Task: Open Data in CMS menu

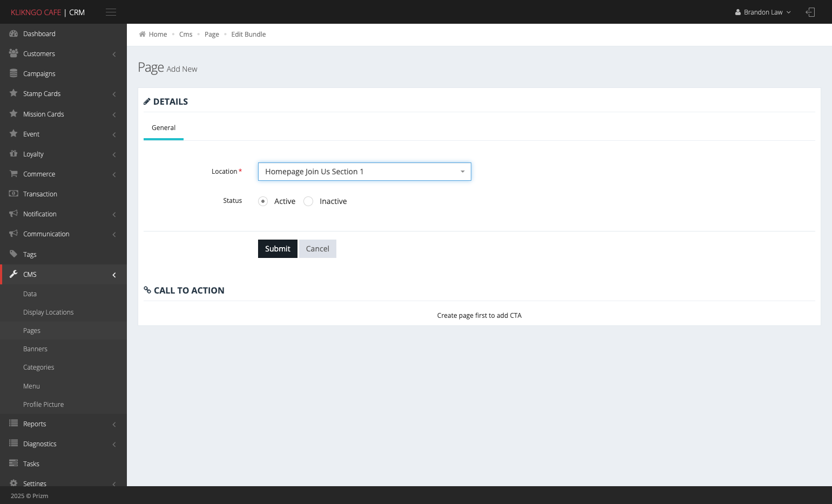Action: (x=30, y=294)
